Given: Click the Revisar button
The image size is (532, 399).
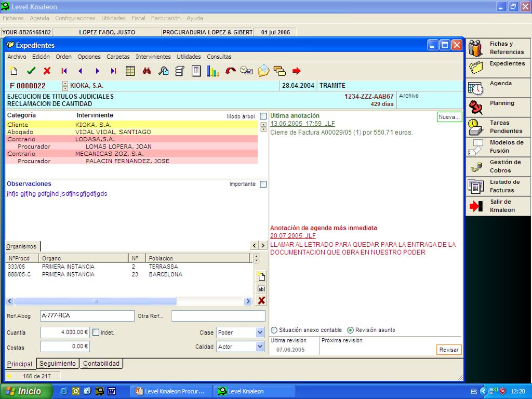Looking at the screenshot, I should point(449,350).
